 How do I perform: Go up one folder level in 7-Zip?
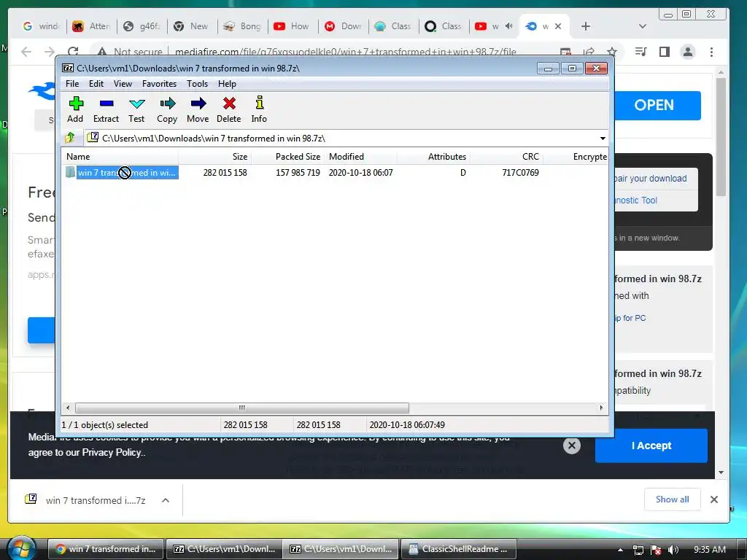pos(71,138)
